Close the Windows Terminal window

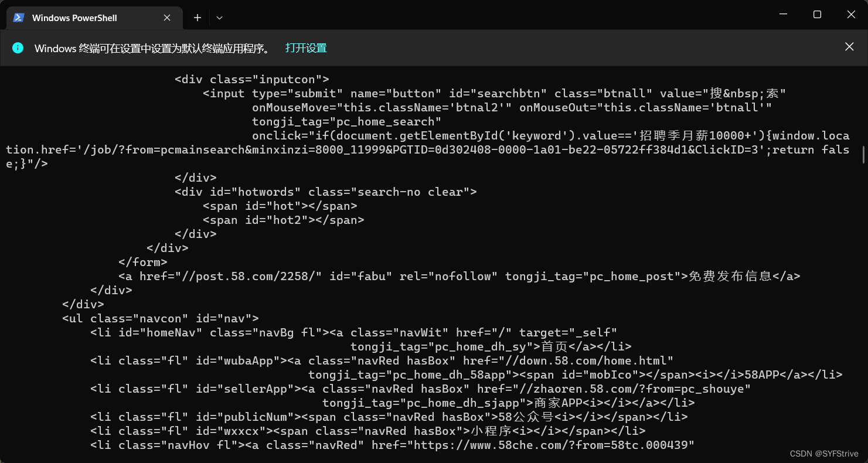[852, 15]
